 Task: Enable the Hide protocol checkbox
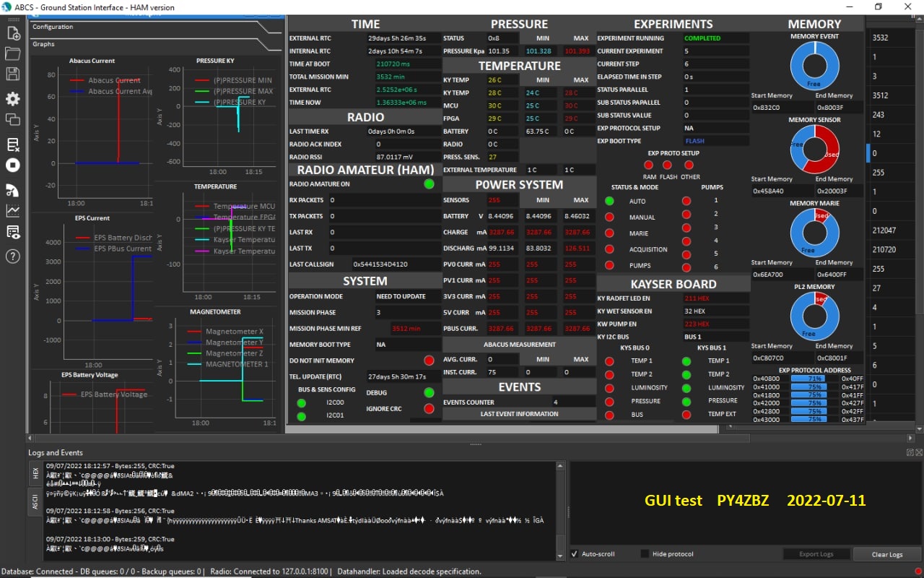645,554
